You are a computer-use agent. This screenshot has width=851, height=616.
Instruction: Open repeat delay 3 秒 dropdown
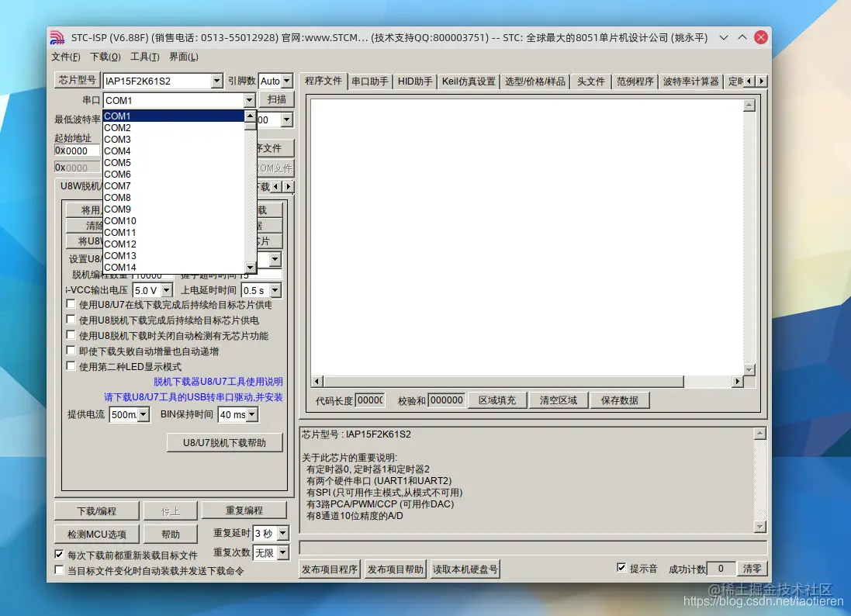[x=283, y=534]
